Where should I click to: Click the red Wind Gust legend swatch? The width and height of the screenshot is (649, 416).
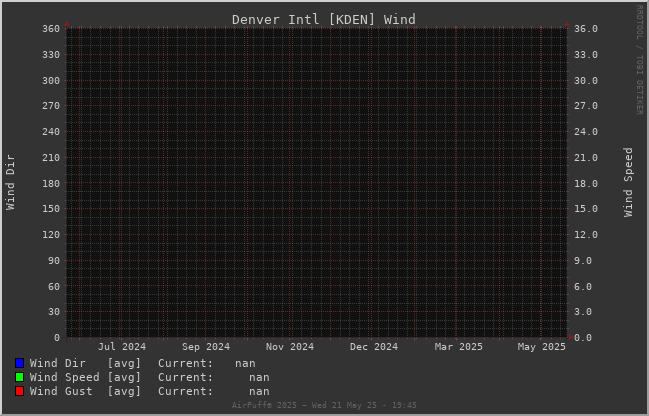pos(19,391)
